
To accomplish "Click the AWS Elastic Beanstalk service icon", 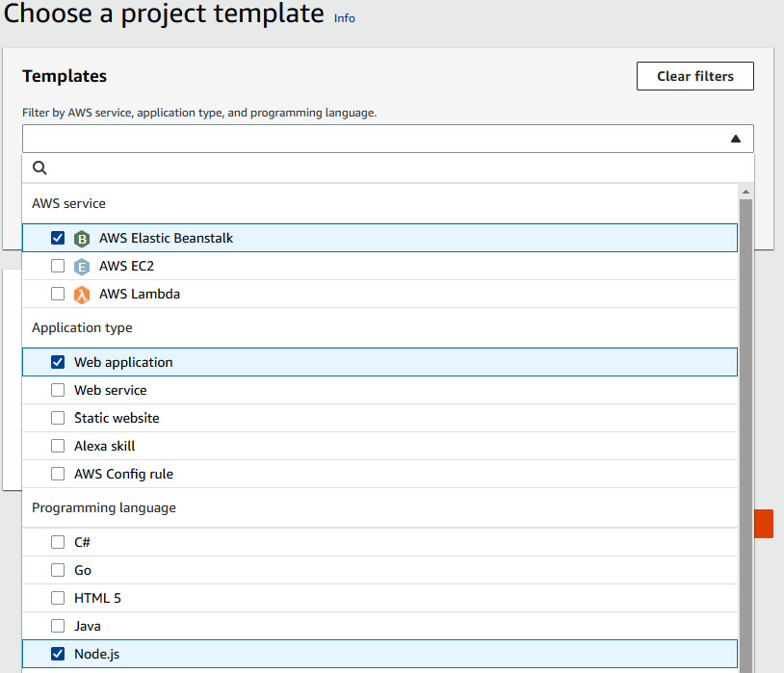I will (82, 239).
